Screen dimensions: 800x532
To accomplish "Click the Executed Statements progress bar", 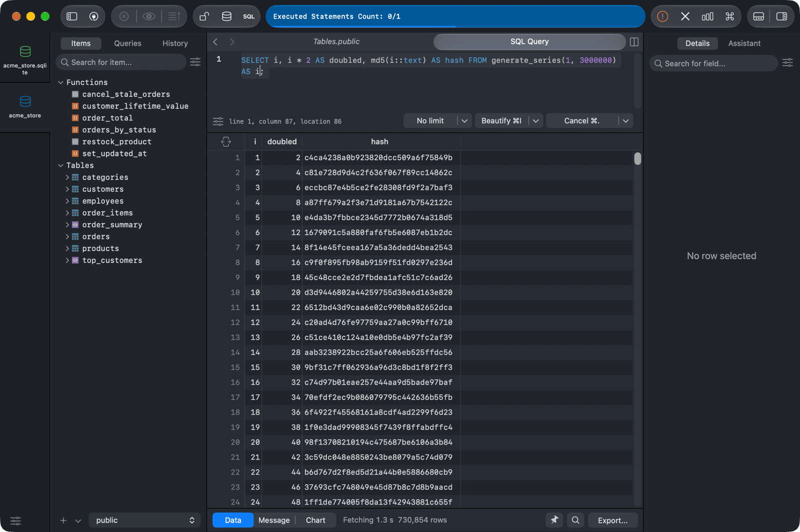I will point(455,16).
